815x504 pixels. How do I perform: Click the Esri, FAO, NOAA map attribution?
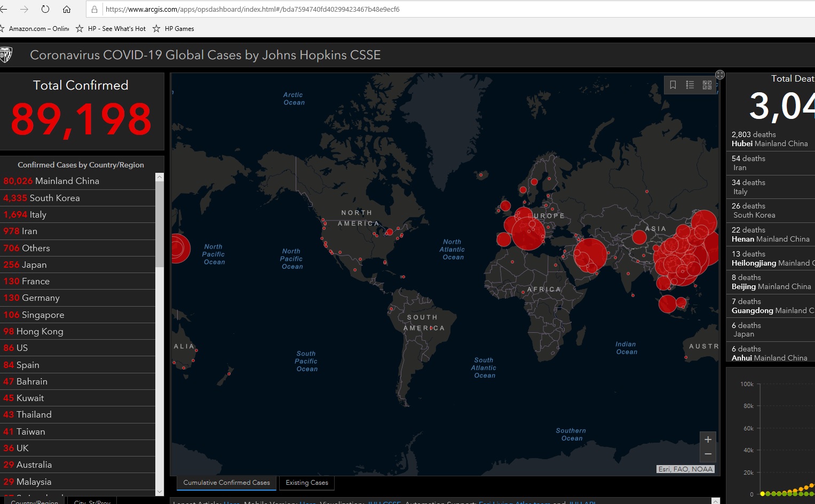click(x=685, y=469)
